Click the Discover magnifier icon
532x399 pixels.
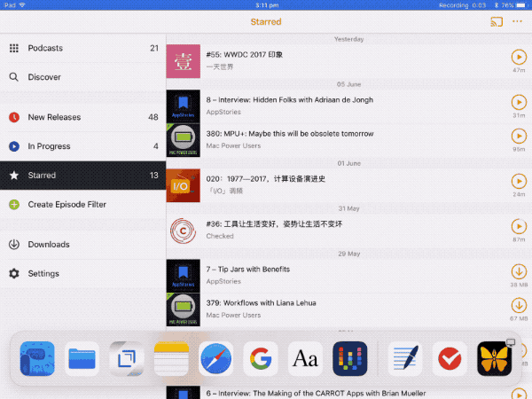tap(14, 77)
